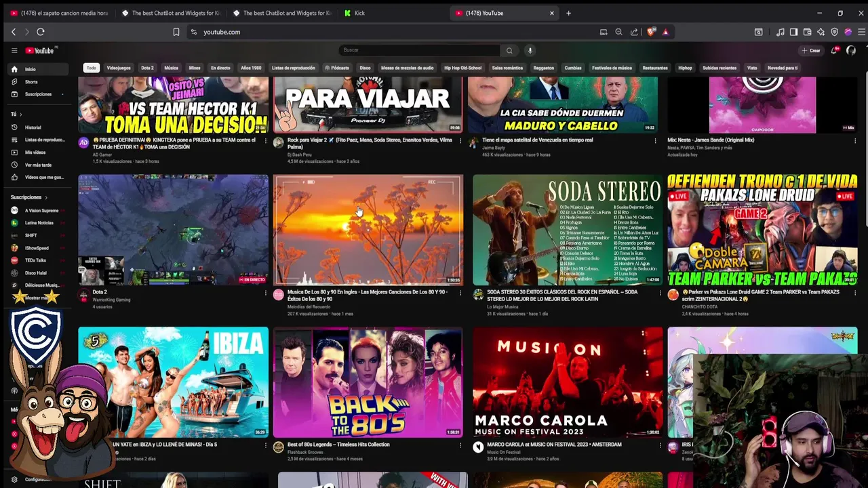
Task: Expand the Tú section chevron
Action: pos(20,115)
